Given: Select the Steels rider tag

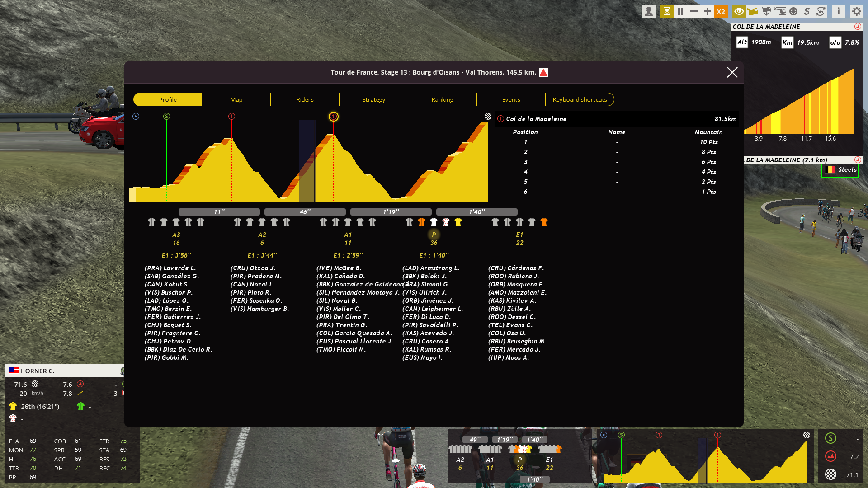Looking at the screenshot, I should [840, 170].
